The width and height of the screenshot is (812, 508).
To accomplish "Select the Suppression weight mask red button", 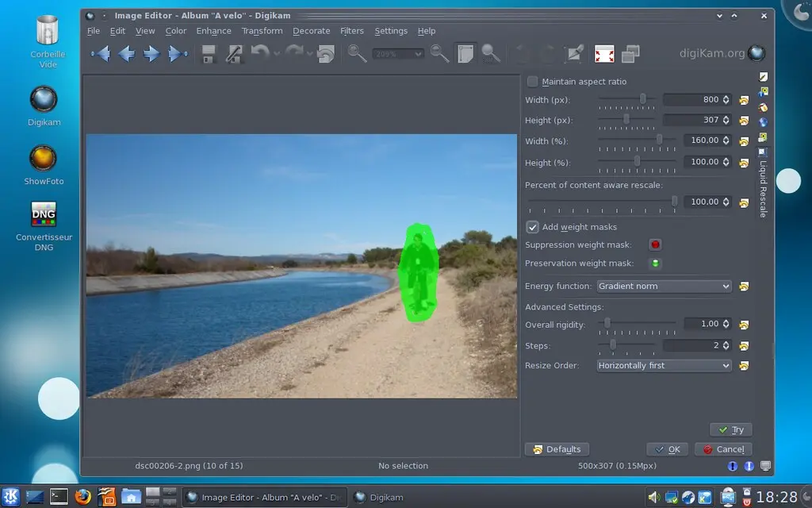I will point(655,245).
